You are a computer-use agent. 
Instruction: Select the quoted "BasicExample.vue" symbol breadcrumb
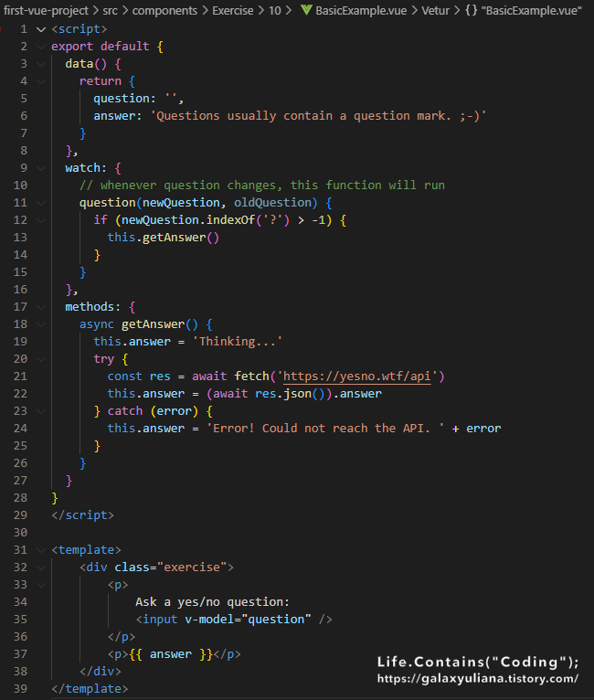[x=532, y=10]
